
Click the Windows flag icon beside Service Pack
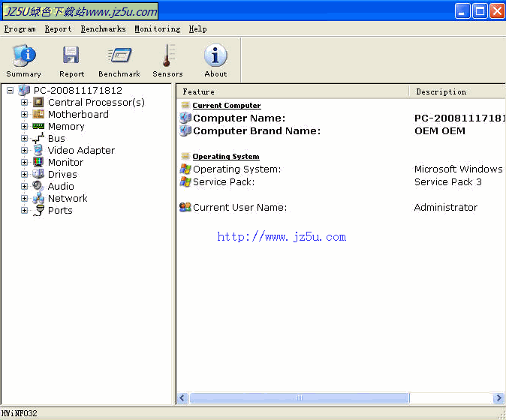(x=185, y=181)
